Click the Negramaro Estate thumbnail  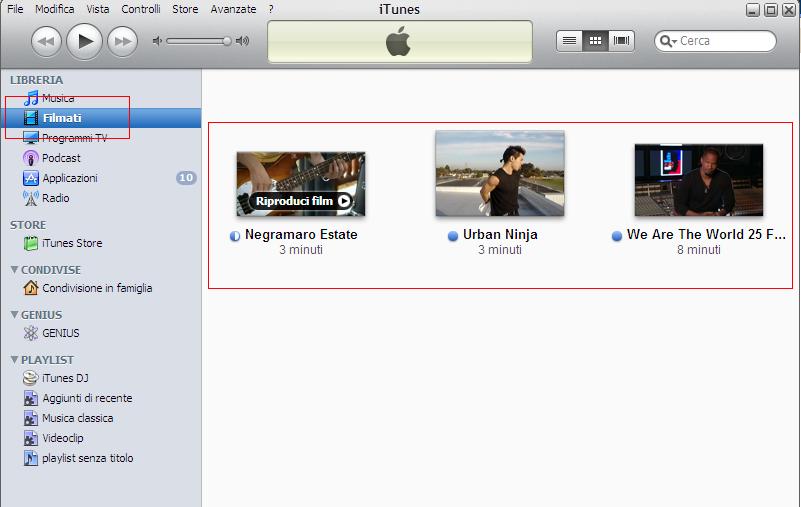tap(301, 184)
